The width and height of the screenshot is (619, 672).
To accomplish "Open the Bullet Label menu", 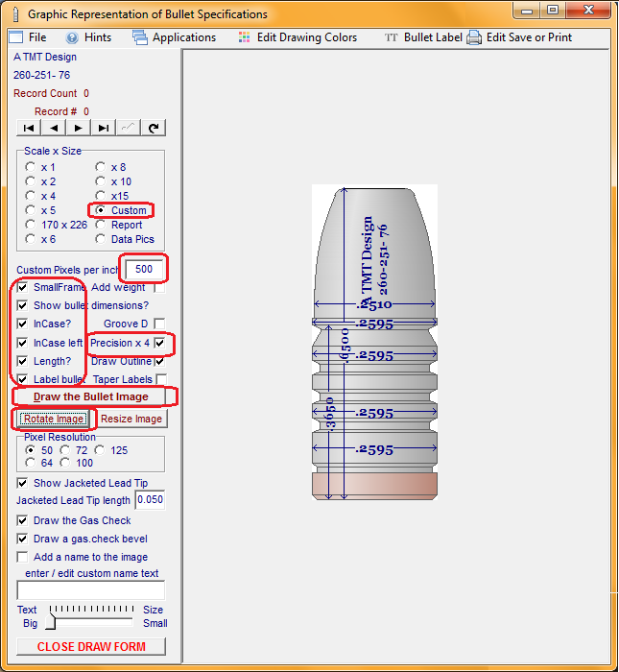I will (433, 37).
